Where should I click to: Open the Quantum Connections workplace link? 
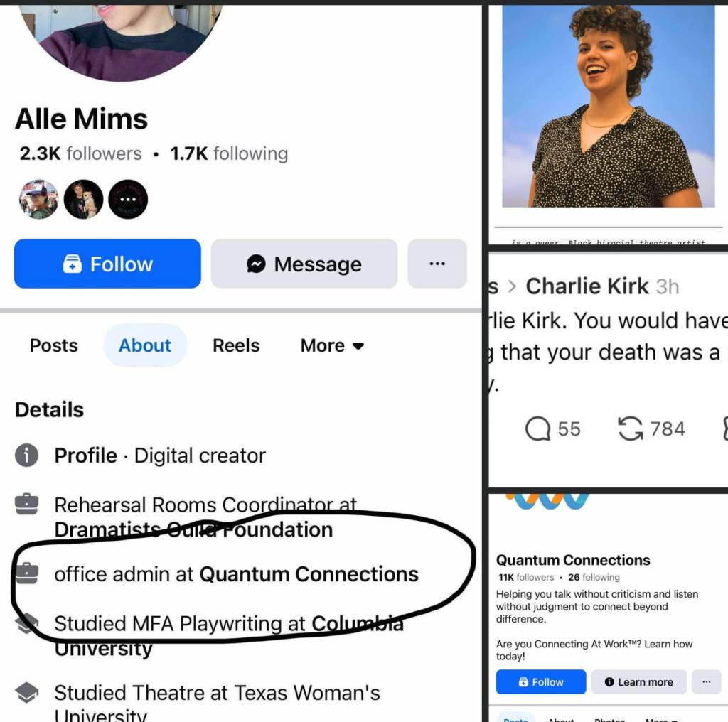(x=309, y=574)
